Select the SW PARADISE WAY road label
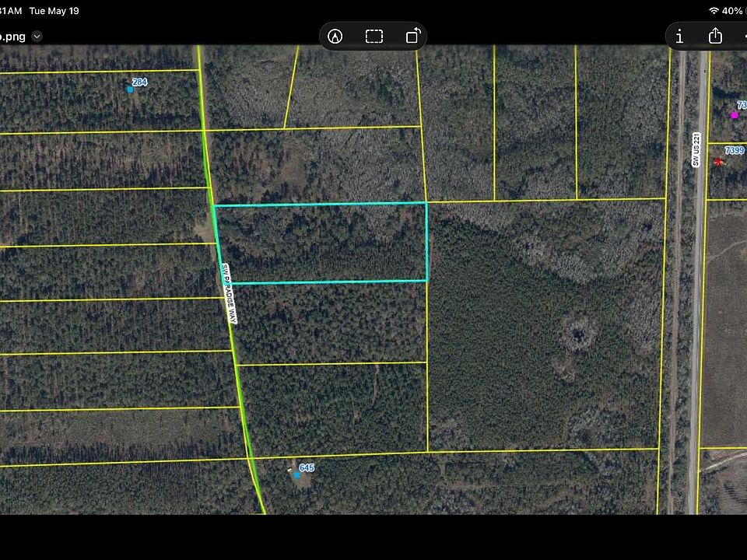Image resolution: width=747 pixels, height=560 pixels. [229, 294]
